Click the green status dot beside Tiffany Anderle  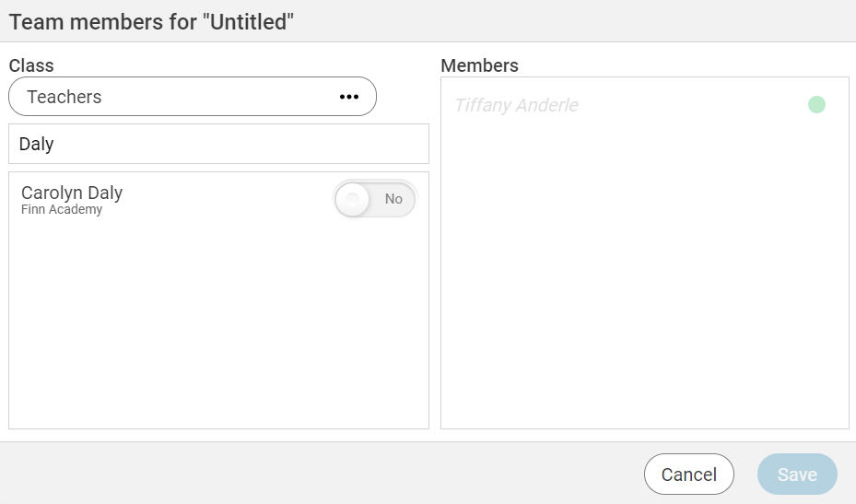[x=816, y=104]
